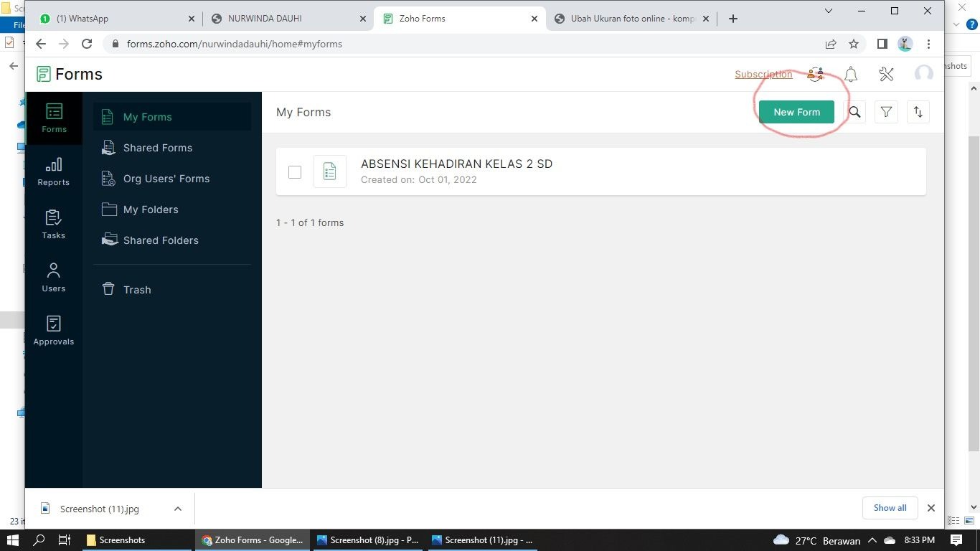Click the invite users icon near Subscription
Image resolution: width=980 pixels, height=551 pixels.
click(x=816, y=74)
